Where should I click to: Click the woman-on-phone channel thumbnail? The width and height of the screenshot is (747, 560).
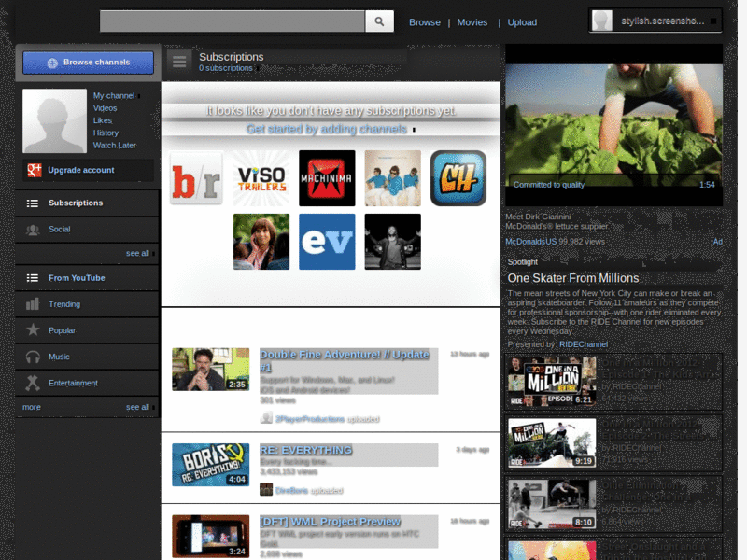click(x=261, y=242)
